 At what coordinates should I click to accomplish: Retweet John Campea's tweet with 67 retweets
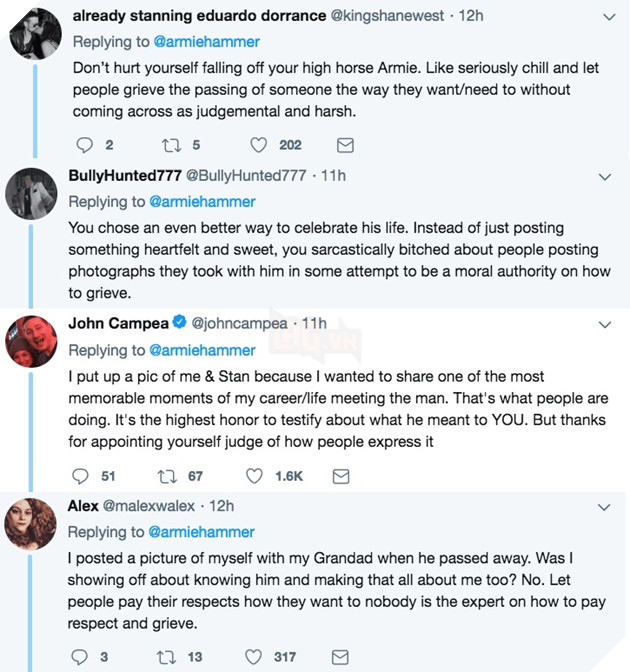[x=168, y=476]
